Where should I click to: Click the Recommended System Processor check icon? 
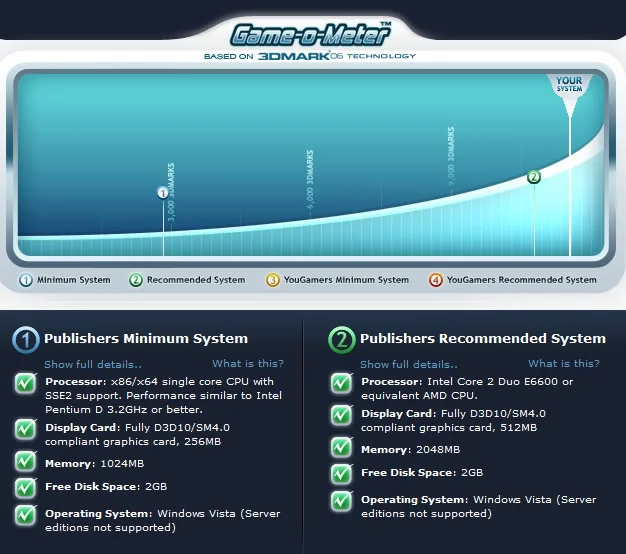(342, 383)
